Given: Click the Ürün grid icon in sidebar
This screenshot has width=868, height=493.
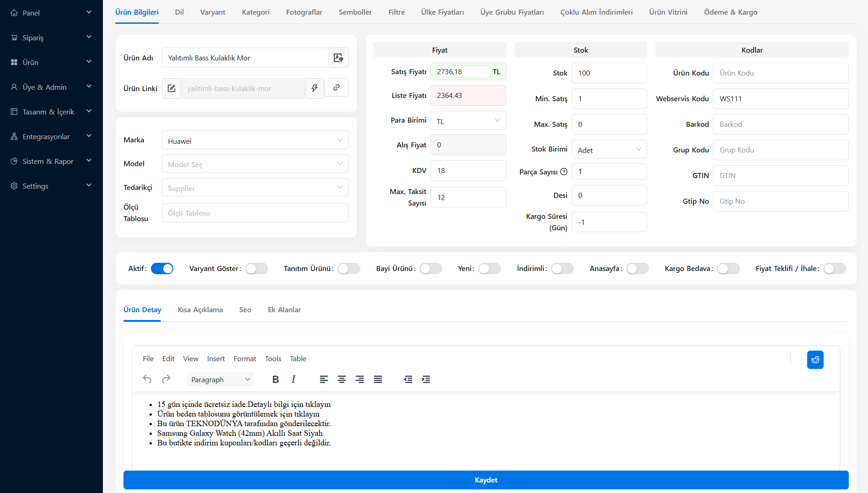Looking at the screenshot, I should click(x=14, y=62).
